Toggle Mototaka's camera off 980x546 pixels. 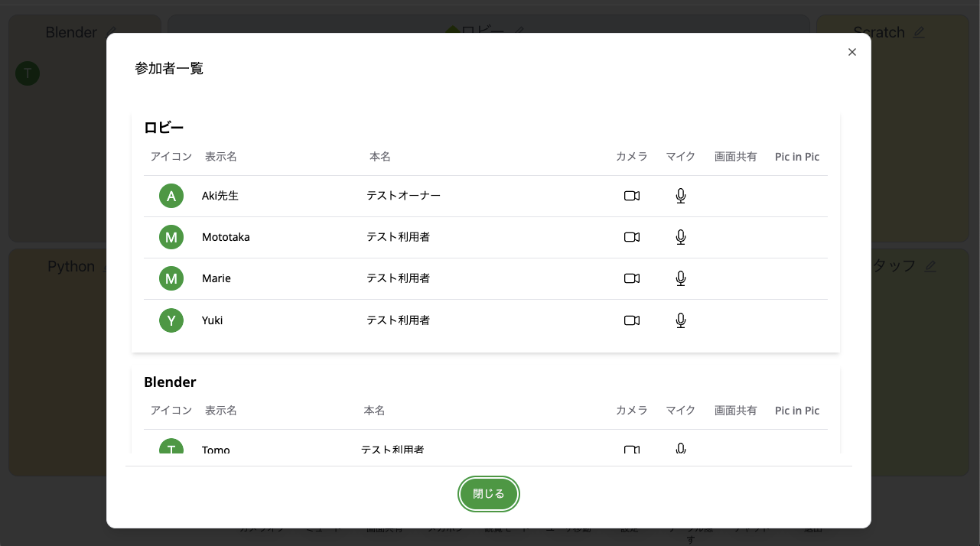(x=631, y=237)
